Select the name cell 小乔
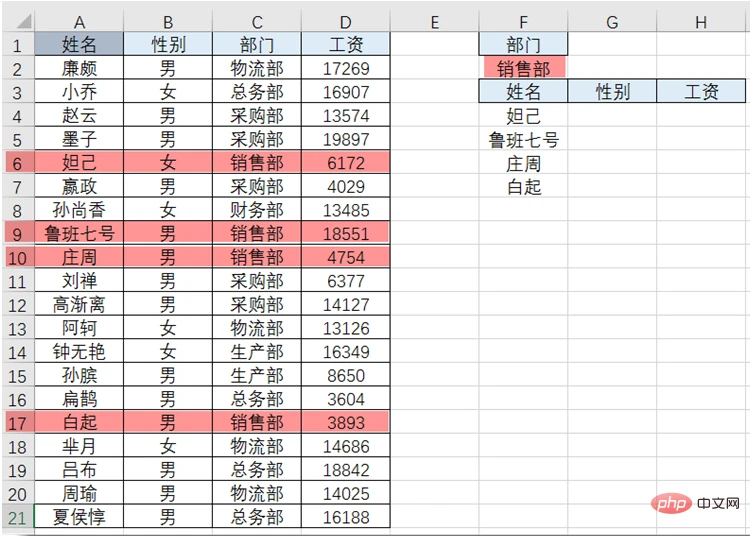750x536 pixels. [x=79, y=92]
